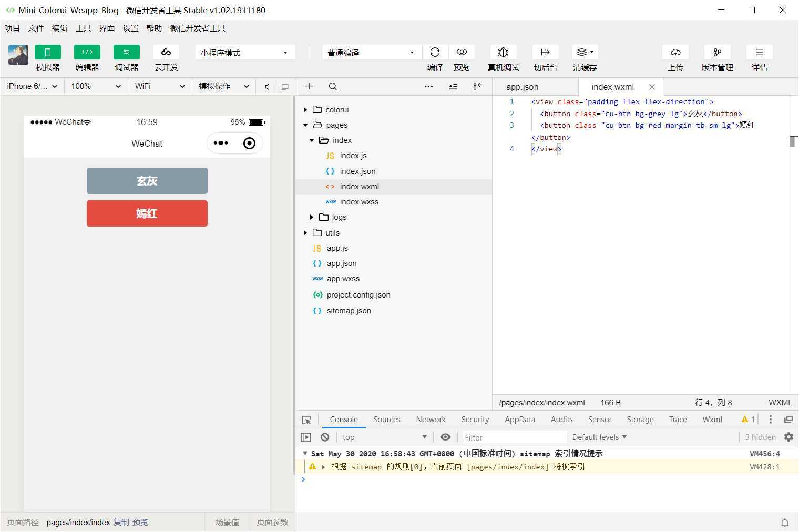Viewport: 799px width, 532px height.
Task: Open the 100% zoom dropdown
Action: click(x=96, y=86)
